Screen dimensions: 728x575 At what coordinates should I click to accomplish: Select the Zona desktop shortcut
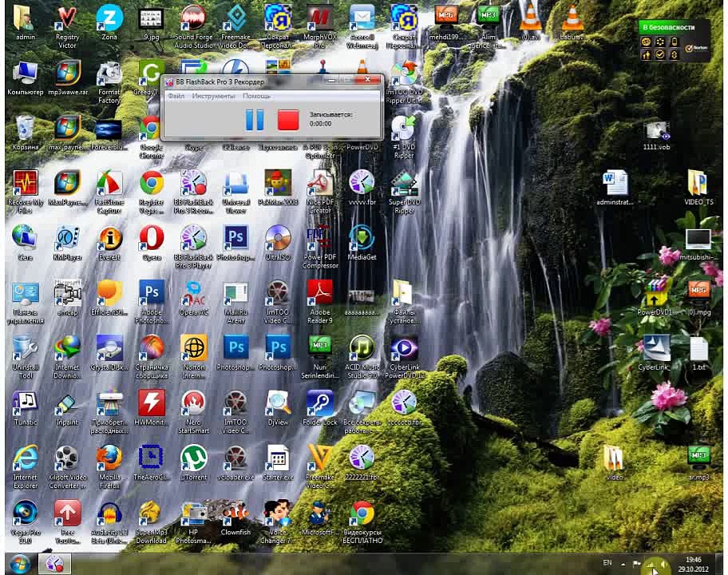point(109,23)
